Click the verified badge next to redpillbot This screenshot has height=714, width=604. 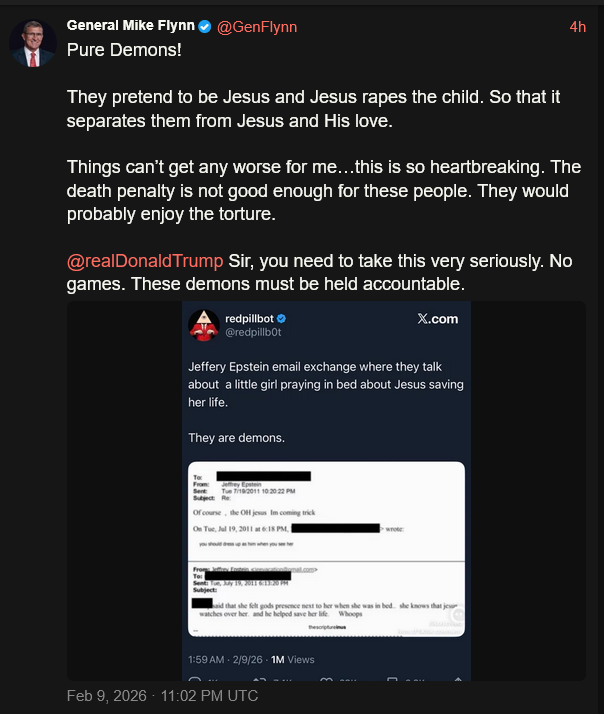(x=282, y=318)
